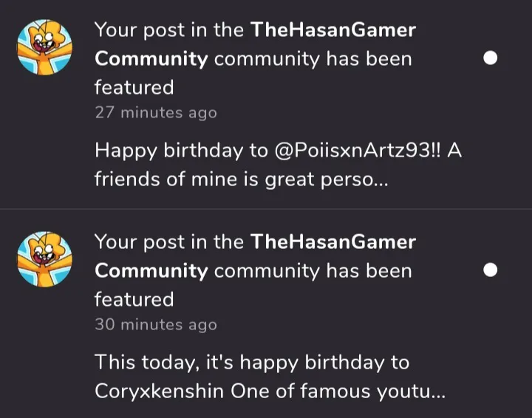Image resolution: width=532 pixels, height=418 pixels.
Task: Click the "27 minutes ago" timestamp
Action: pos(155,113)
